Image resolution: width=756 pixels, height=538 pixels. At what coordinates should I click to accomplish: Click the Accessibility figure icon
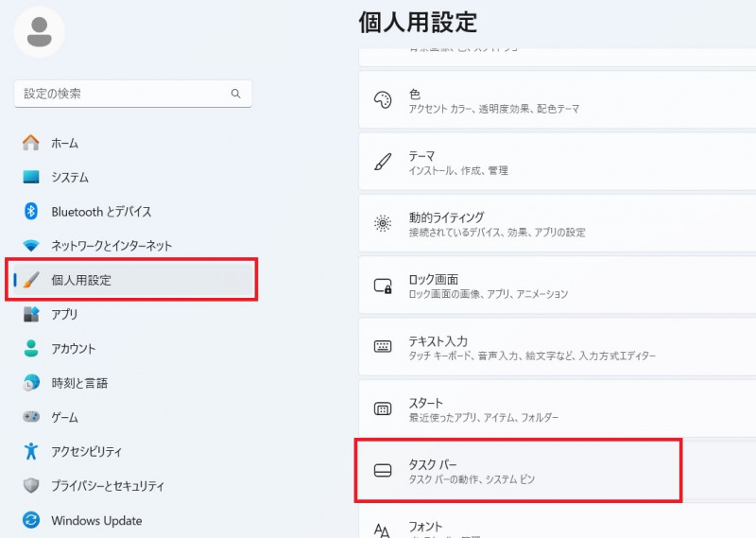pyautogui.click(x=31, y=451)
